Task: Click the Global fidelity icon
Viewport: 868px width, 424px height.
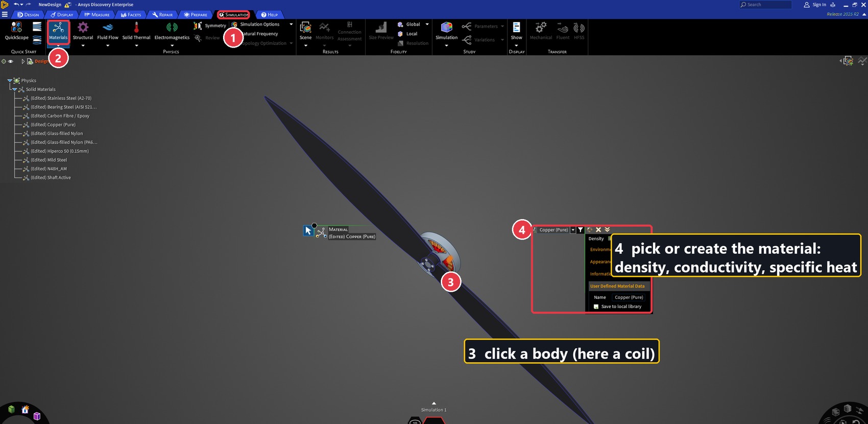Action: pyautogui.click(x=400, y=25)
